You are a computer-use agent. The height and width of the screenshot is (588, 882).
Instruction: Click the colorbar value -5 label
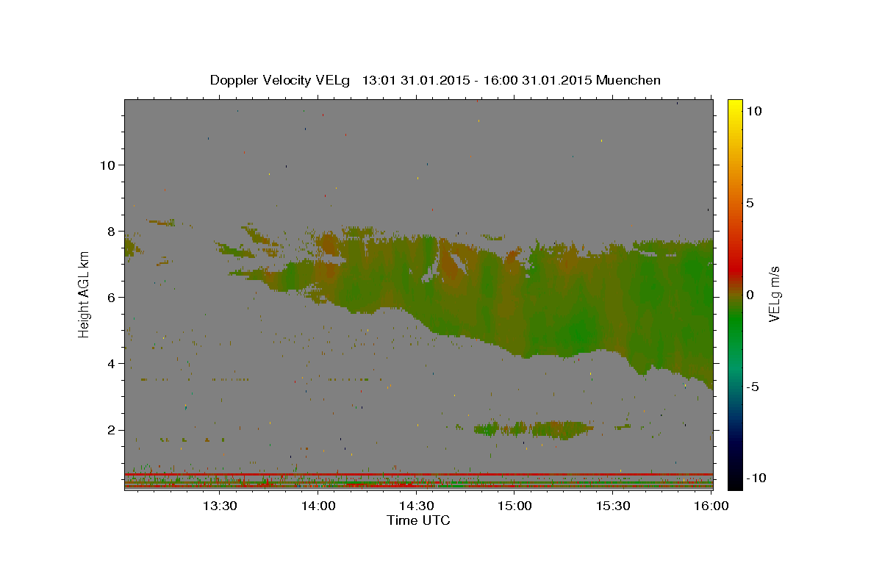753,387
